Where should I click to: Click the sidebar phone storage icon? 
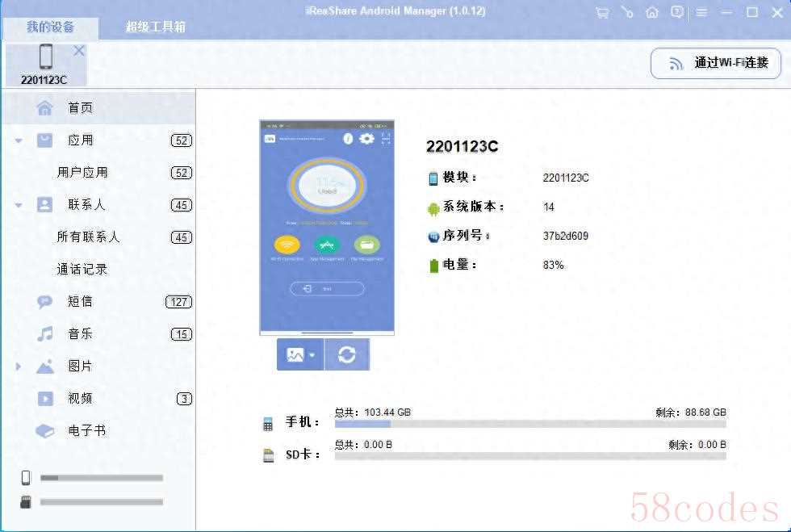tap(26, 477)
